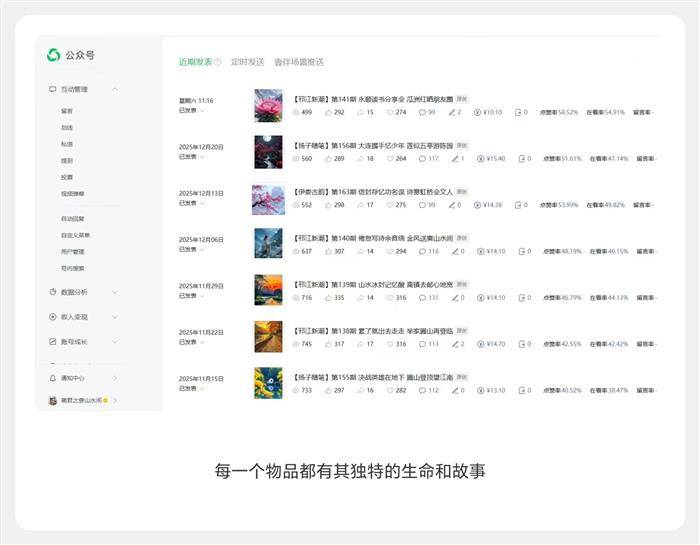
Task: Click the sunset thumbnail of 第138期 article
Action: click(268, 337)
